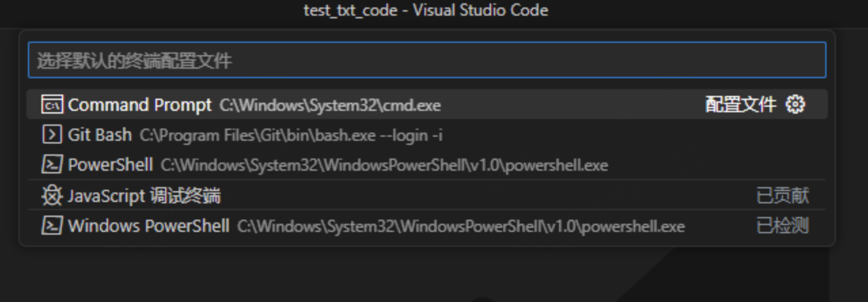The width and height of the screenshot is (868, 302).
Task: Click the 配置文件 label
Action: click(x=740, y=105)
